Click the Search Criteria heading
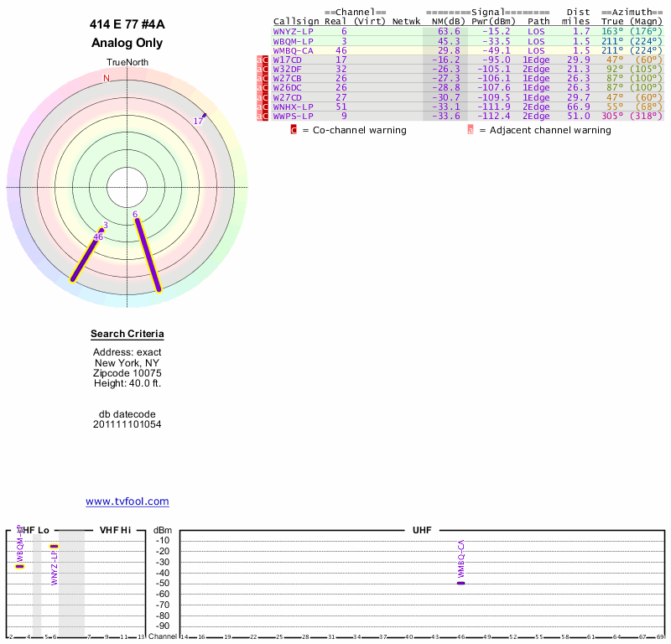671x644 pixels. click(x=127, y=335)
